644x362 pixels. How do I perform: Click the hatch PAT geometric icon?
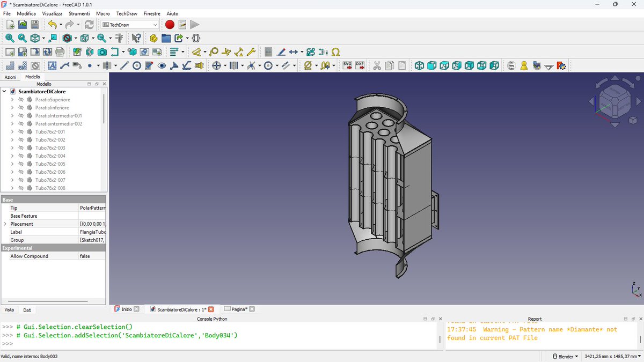click(x=23, y=65)
